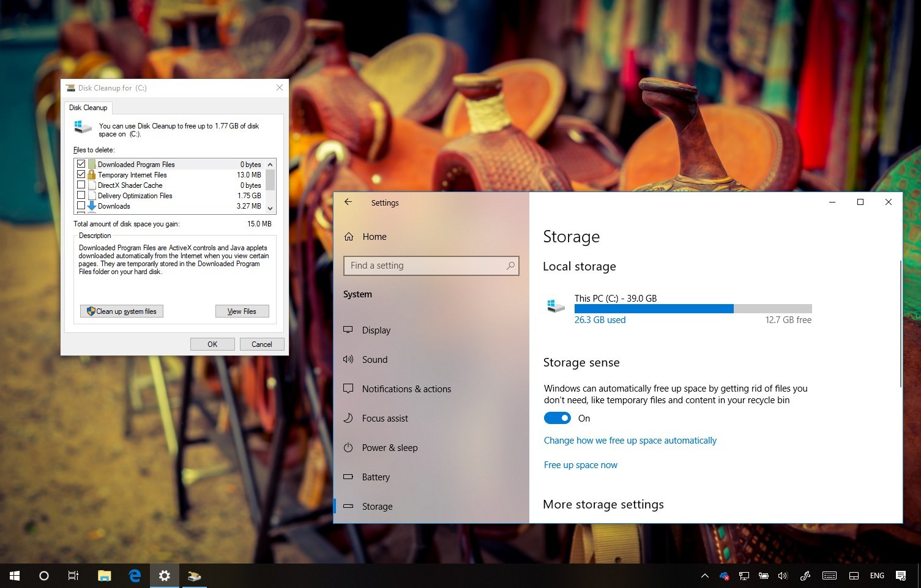Viewport: 921px width, 588px height.
Task: Open Power & sleep settings
Action: point(431,448)
